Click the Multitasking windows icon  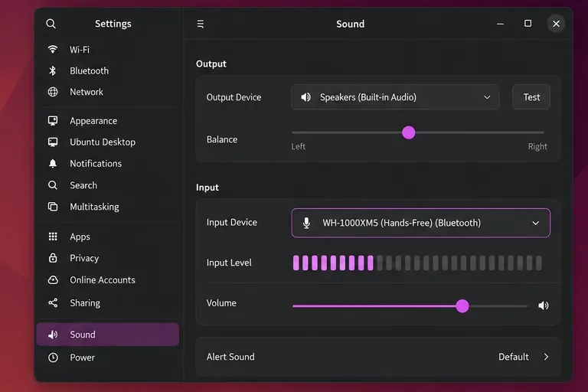53,207
